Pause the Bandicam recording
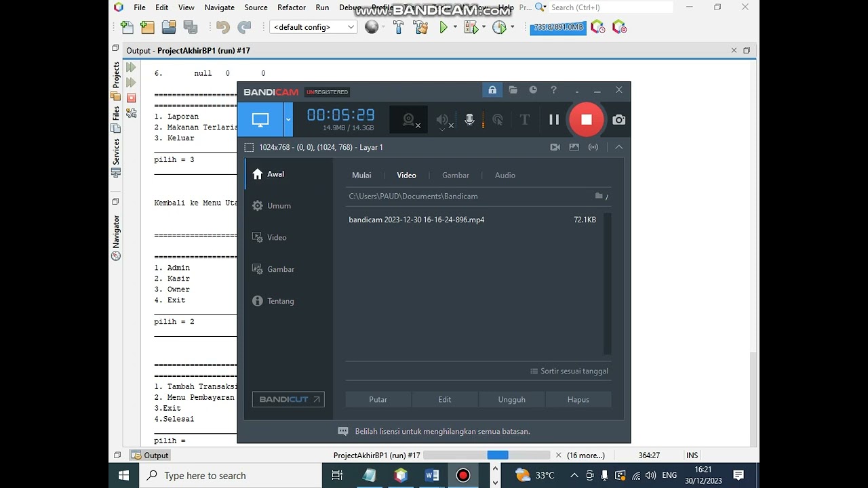Image resolution: width=868 pixels, height=488 pixels. tap(554, 119)
